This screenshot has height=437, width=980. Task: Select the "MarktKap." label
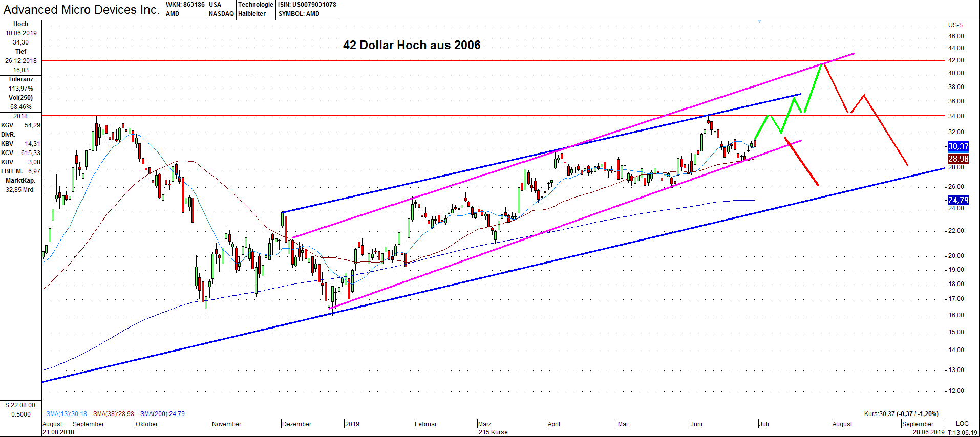20,181
